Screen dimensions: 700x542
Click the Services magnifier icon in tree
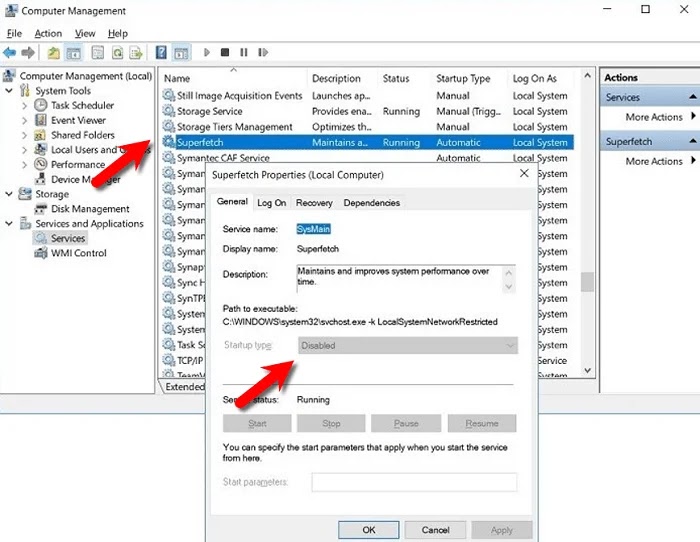[x=41, y=238]
